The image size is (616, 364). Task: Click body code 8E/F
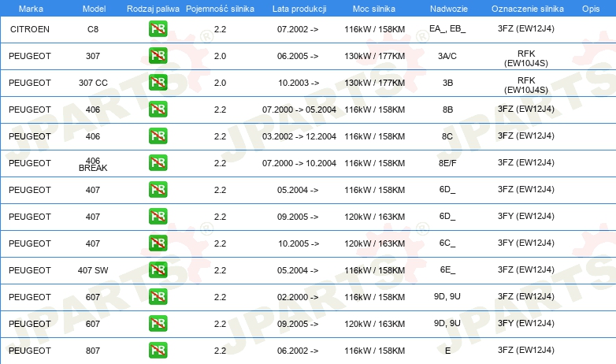tap(447, 163)
